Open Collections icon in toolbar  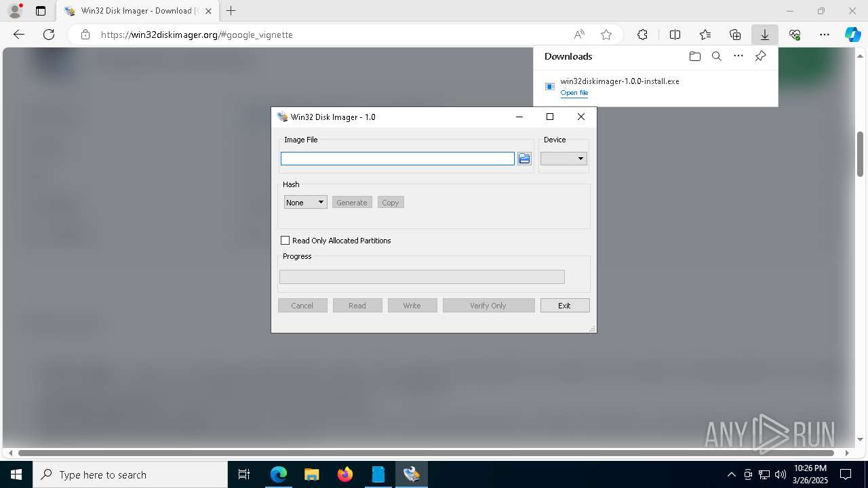point(735,35)
